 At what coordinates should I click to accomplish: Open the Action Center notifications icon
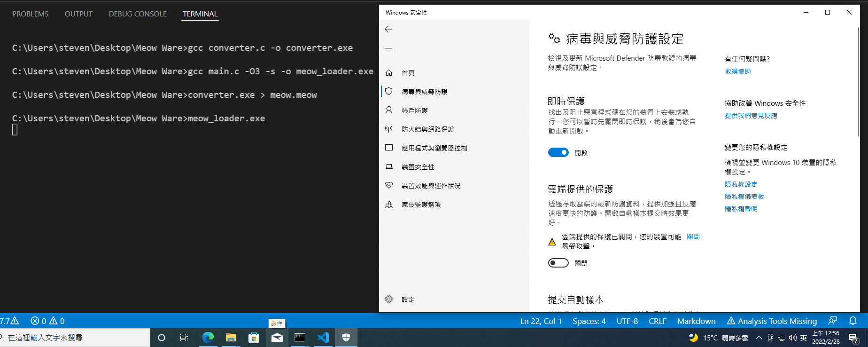(x=853, y=338)
